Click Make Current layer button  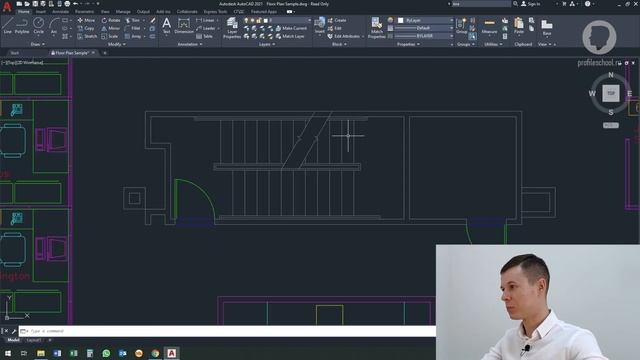click(291, 28)
